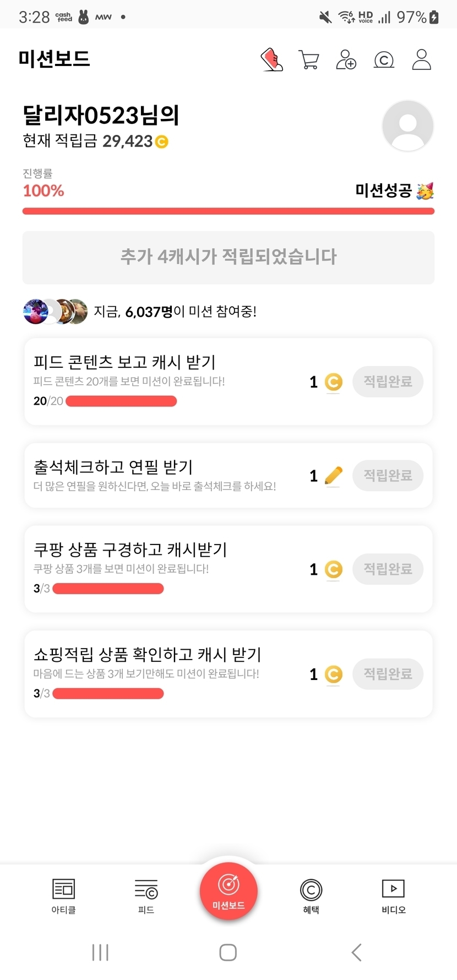Open the My Page profile icon

pos(422,59)
